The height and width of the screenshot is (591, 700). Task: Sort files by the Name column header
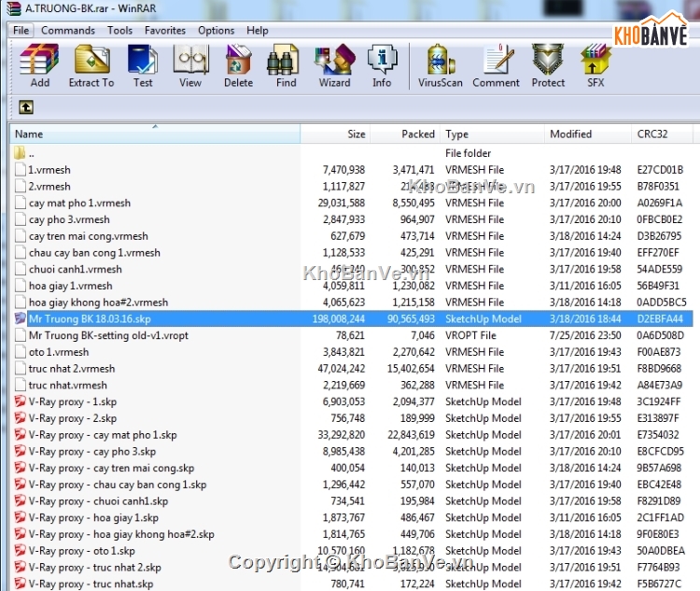click(x=155, y=134)
